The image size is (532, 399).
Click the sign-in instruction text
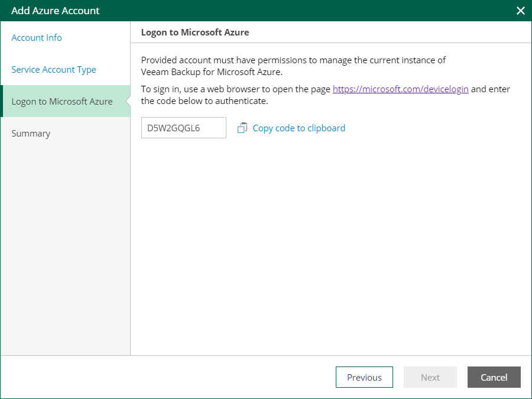tap(236, 89)
